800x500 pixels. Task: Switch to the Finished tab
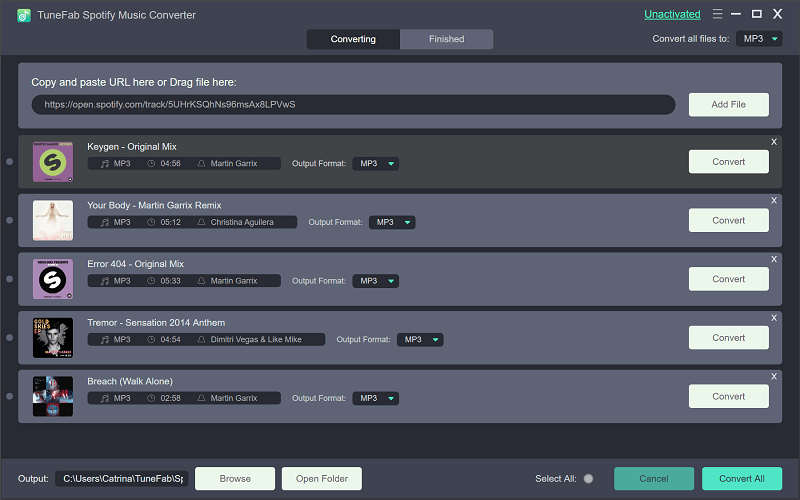click(446, 39)
